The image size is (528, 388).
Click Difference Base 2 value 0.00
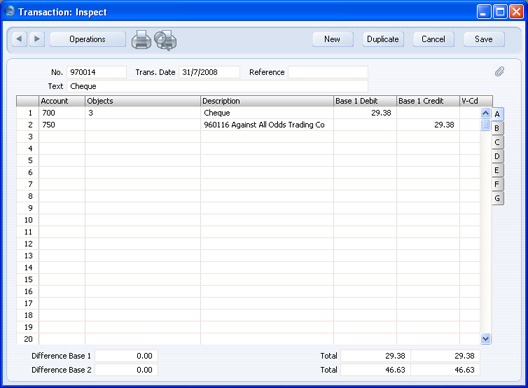pyautogui.click(x=126, y=370)
